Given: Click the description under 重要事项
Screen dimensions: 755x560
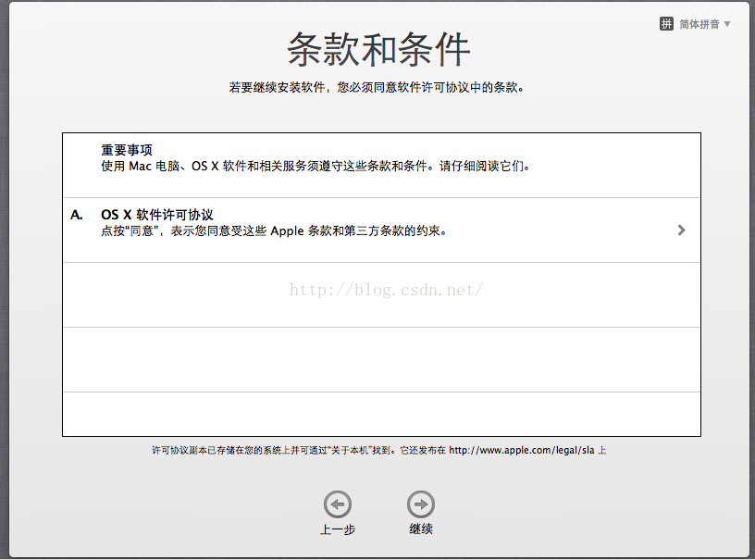Looking at the screenshot, I should pyautogui.click(x=315, y=167).
